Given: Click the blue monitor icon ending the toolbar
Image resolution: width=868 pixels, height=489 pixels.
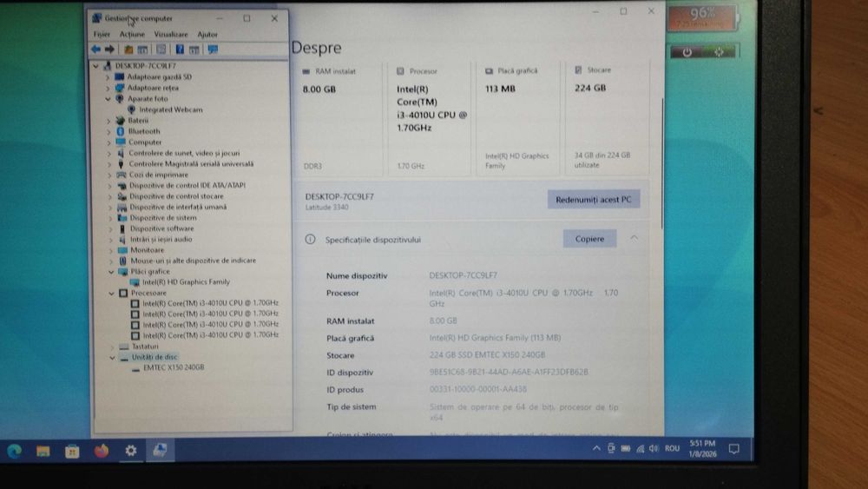Looking at the screenshot, I should click(x=213, y=50).
